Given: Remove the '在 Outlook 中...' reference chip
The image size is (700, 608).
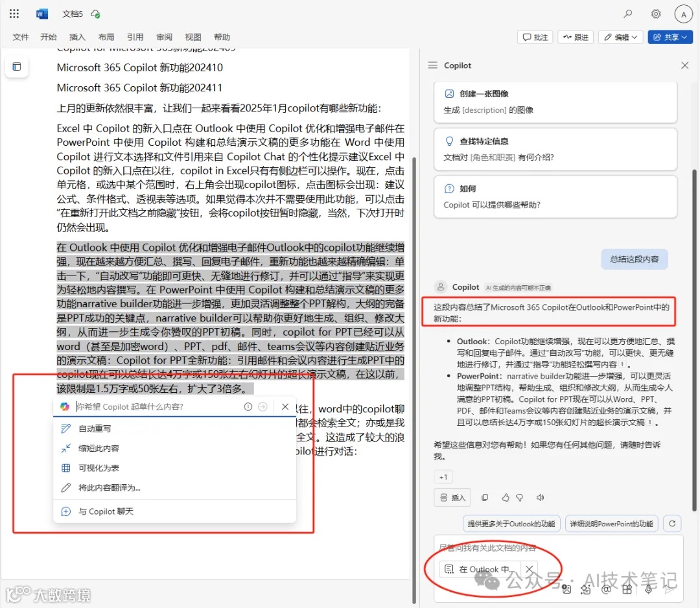Looking at the screenshot, I should pyautogui.click(x=530, y=568).
